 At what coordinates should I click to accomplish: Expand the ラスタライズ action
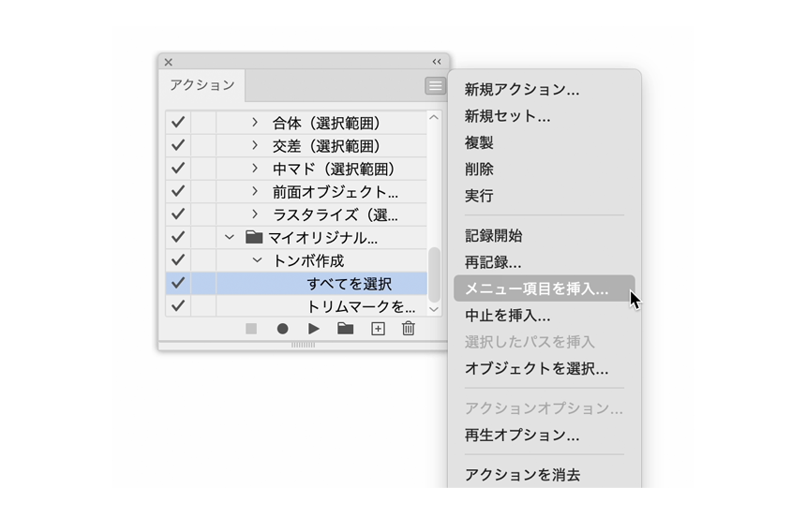point(255,214)
